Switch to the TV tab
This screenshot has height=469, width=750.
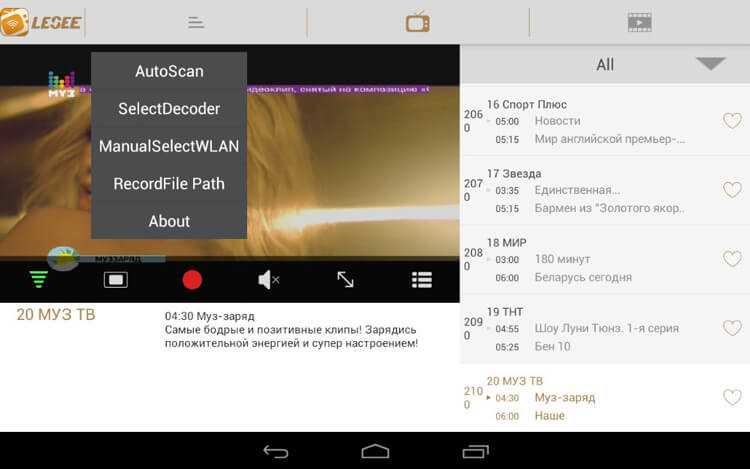(417, 22)
